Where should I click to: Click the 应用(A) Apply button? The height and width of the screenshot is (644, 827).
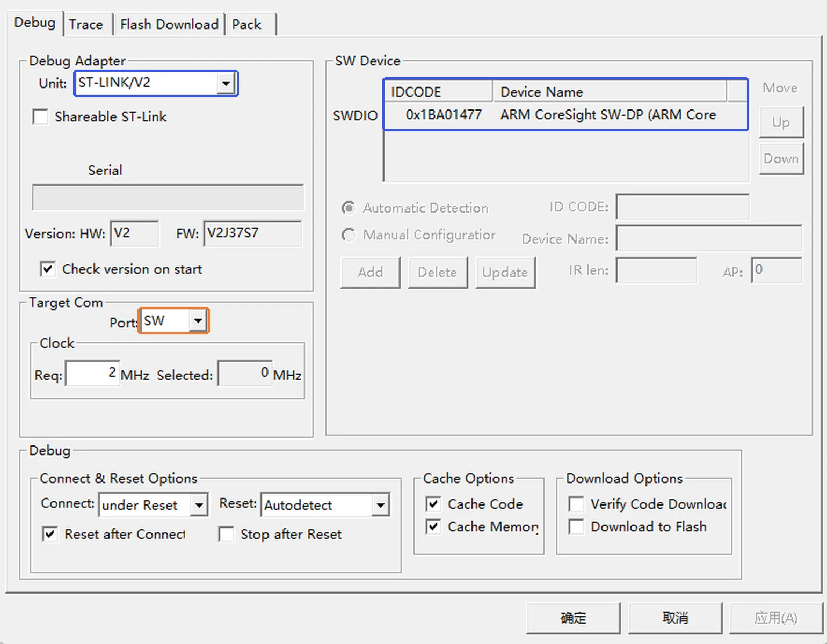tap(776, 618)
